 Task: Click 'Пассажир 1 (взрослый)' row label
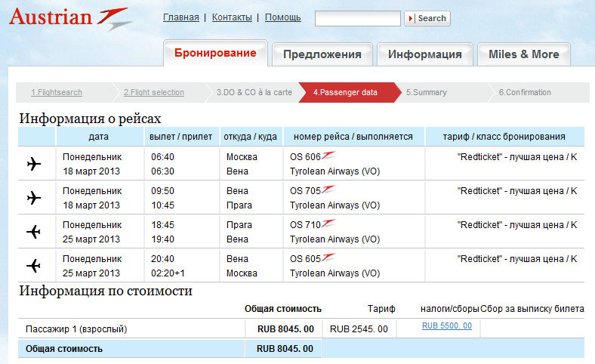tap(76, 329)
